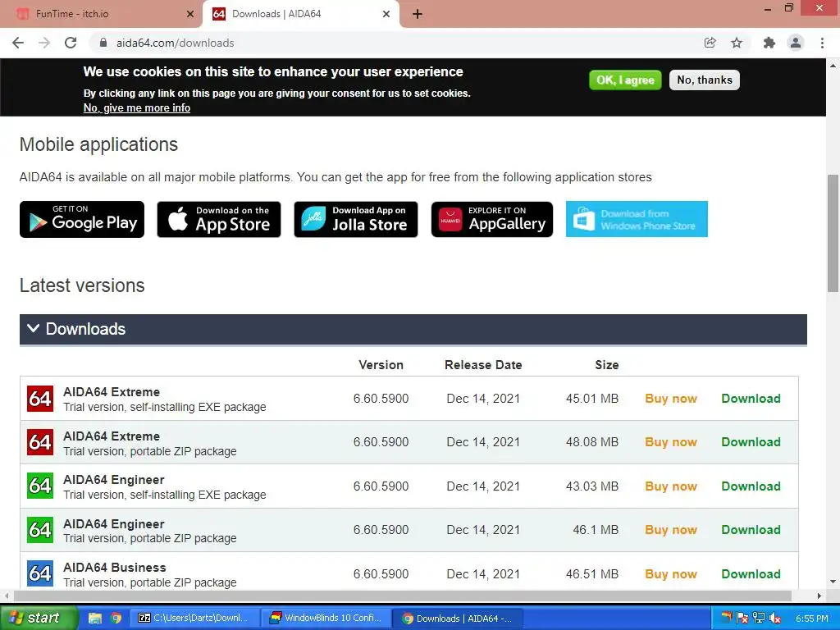
Task: Click AIDA64 Engineer EXE package icon
Action: (x=40, y=486)
